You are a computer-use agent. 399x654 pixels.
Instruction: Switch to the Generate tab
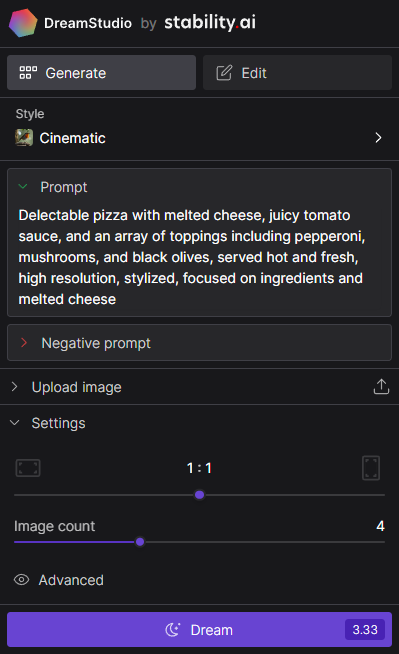coord(101,73)
